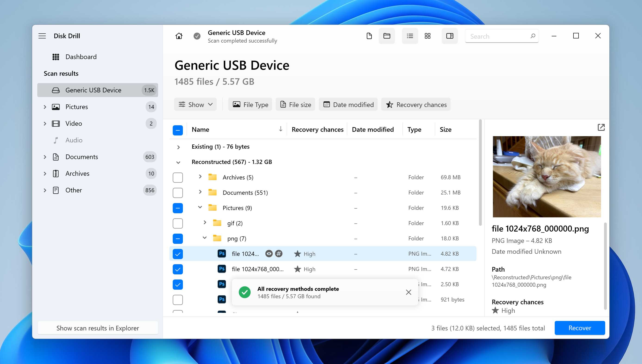Collapse the Pictures (9) folder
Image resolution: width=642 pixels, height=364 pixels.
click(x=200, y=207)
